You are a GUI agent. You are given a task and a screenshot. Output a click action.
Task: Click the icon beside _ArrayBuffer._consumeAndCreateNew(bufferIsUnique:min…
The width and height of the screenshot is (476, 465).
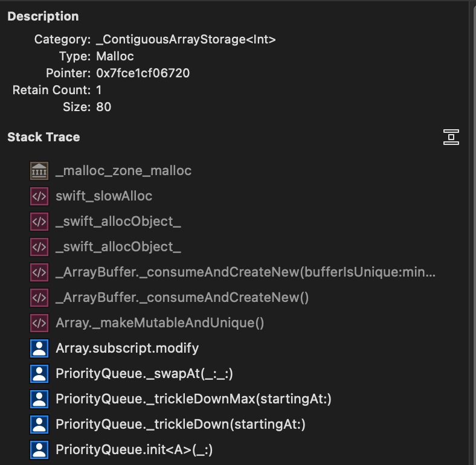tap(39, 272)
